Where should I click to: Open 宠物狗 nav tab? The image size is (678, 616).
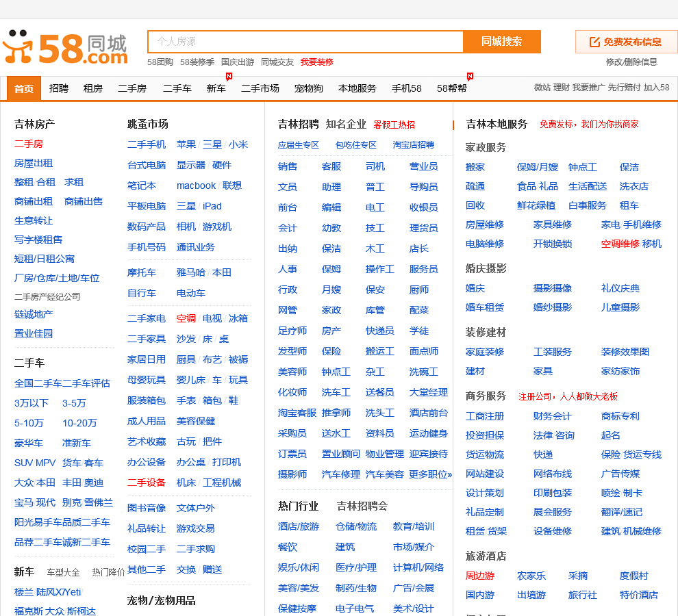[x=309, y=88]
